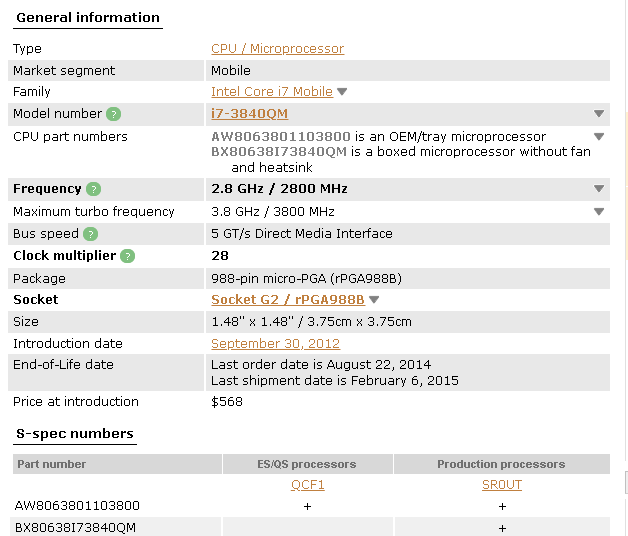Click the plus under SR0UT for BX80638I73840QM
This screenshot has width=628, height=536.
tap(502, 528)
